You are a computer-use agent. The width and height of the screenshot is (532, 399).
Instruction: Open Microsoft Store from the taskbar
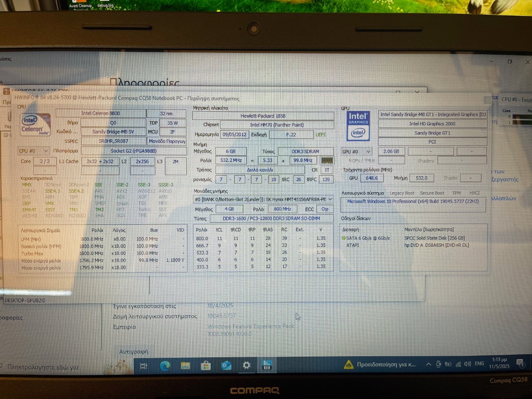pos(206,366)
